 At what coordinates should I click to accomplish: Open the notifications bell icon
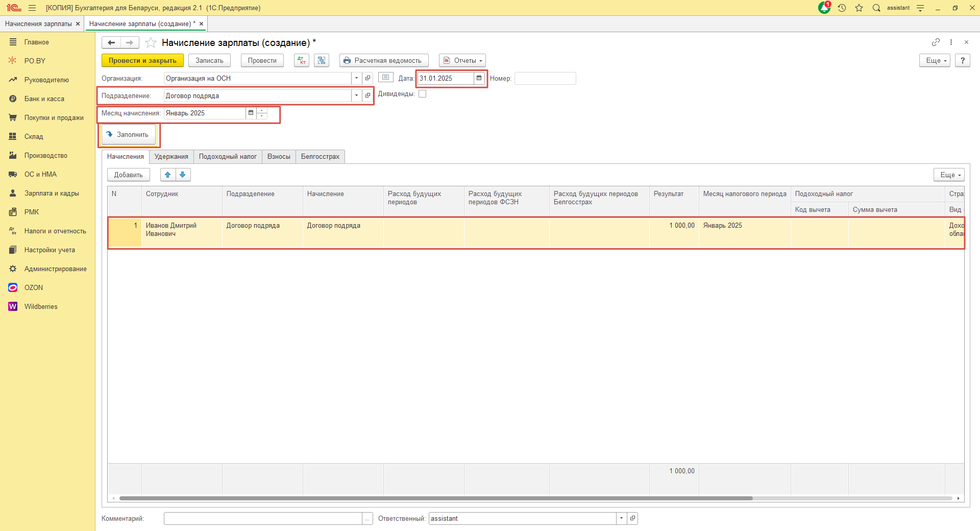824,8
